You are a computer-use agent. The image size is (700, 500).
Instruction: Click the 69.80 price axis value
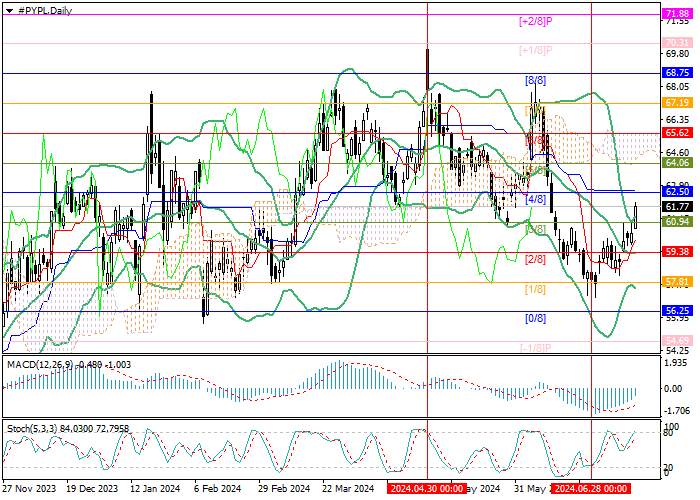click(677, 54)
